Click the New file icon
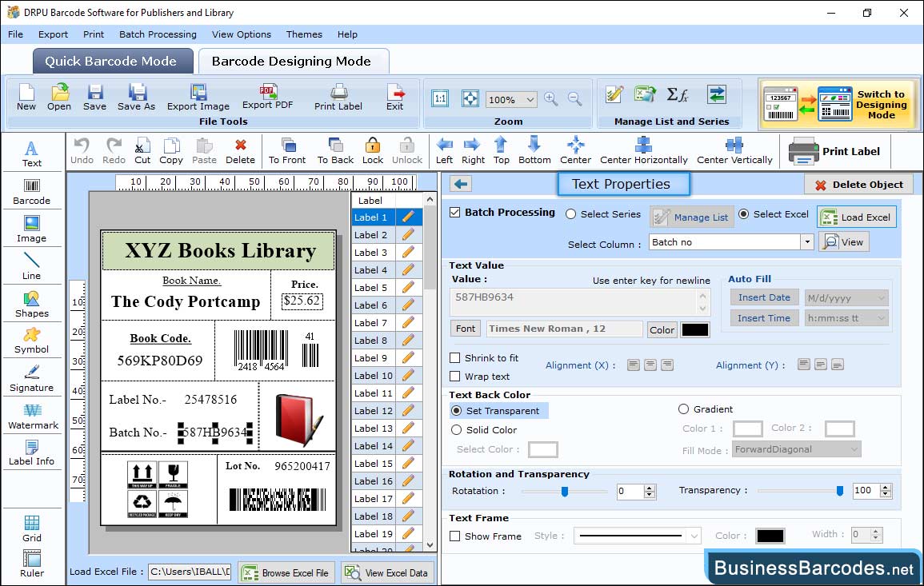Screen dimensions: 924x586 pos(26,98)
